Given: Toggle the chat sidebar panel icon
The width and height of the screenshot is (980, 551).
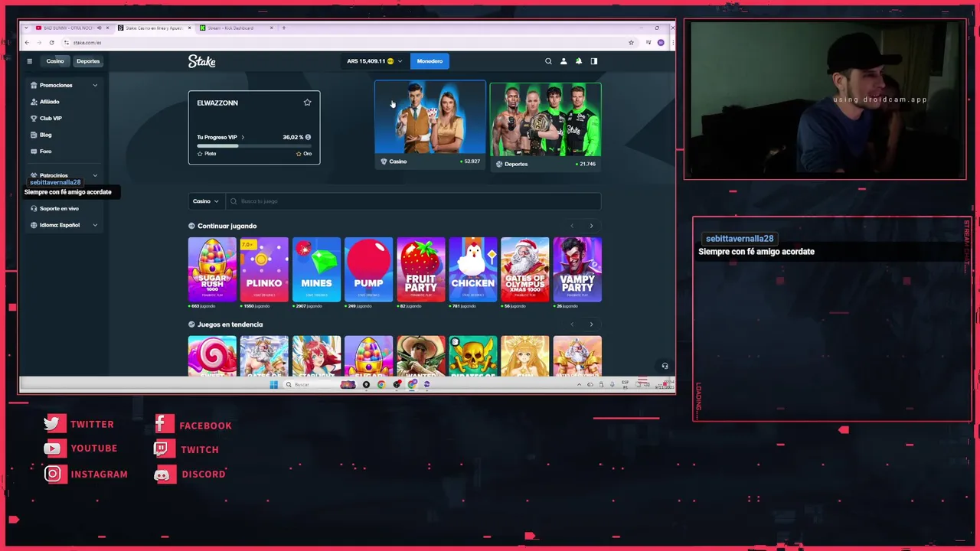Looking at the screenshot, I should (x=593, y=61).
